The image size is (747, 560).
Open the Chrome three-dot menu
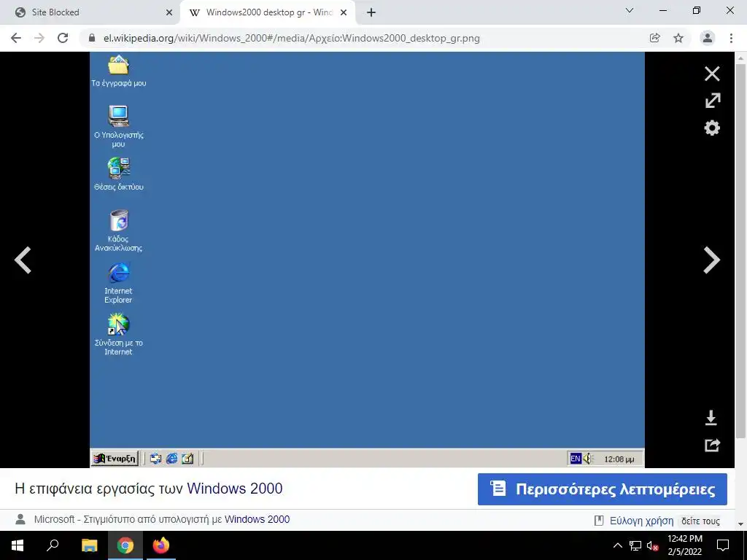tap(731, 38)
